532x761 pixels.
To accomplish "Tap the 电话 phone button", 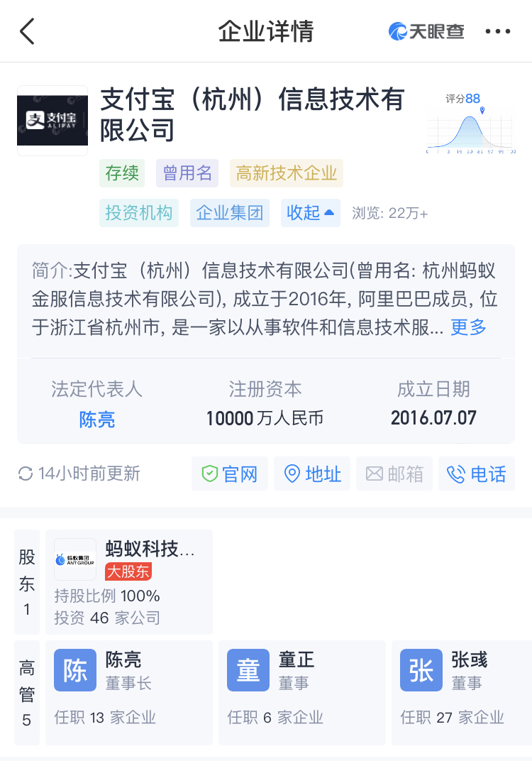I will coord(477,473).
